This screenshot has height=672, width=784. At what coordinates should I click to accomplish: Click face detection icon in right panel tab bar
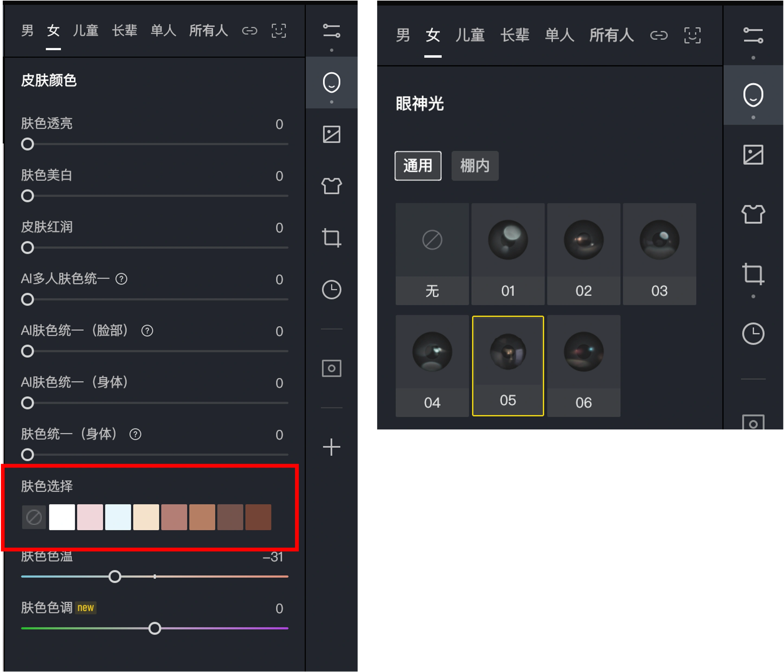(692, 36)
